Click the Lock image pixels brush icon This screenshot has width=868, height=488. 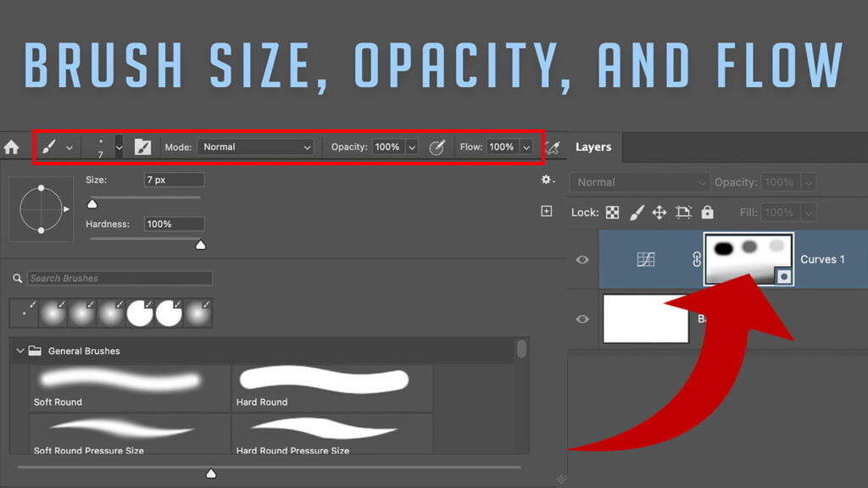638,213
